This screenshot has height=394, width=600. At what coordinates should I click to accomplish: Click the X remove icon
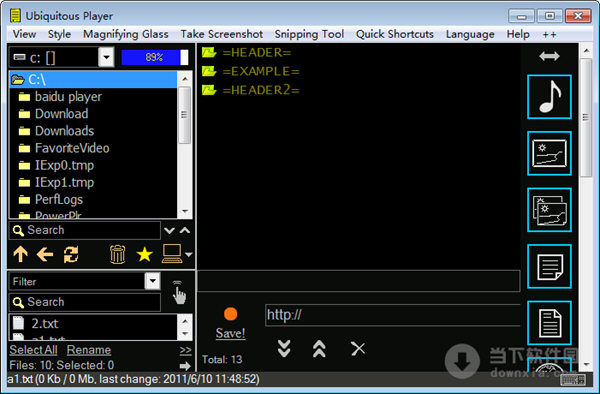358,348
